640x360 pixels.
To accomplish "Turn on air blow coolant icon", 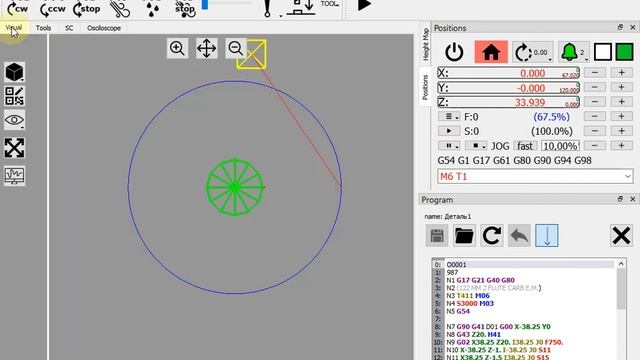I will tap(120, 9).
